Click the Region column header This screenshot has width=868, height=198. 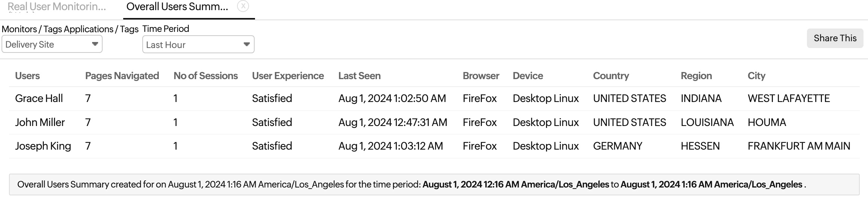pos(696,76)
